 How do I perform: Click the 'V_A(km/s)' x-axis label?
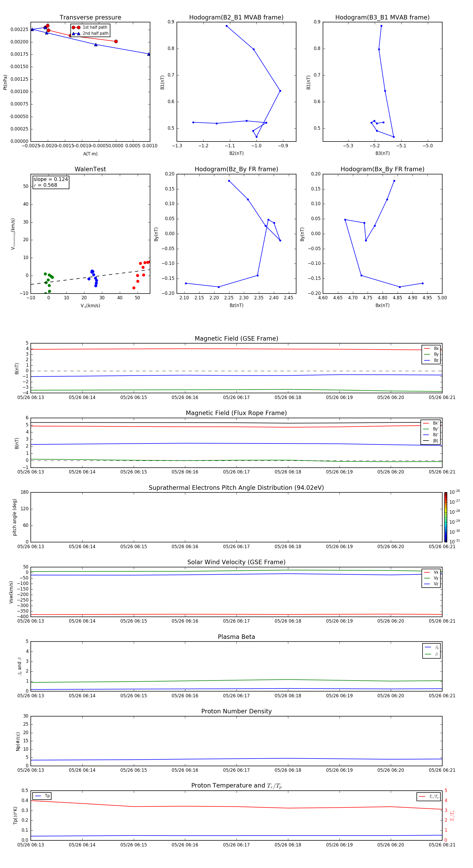point(90,306)
